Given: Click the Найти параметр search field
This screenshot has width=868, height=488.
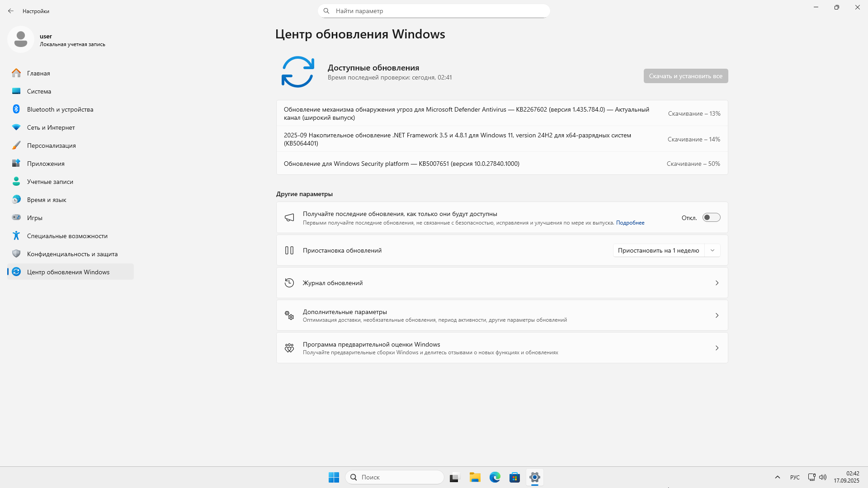Looking at the screenshot, I should coord(434,11).
